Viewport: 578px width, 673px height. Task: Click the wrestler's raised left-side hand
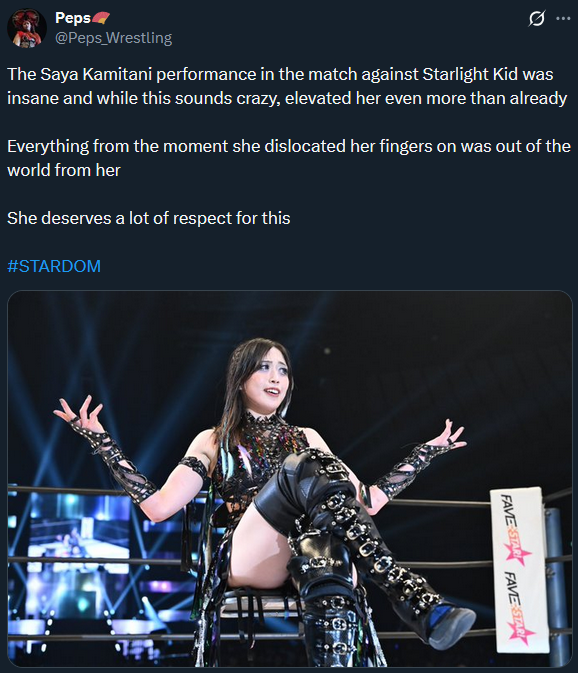pyautogui.click(x=80, y=413)
